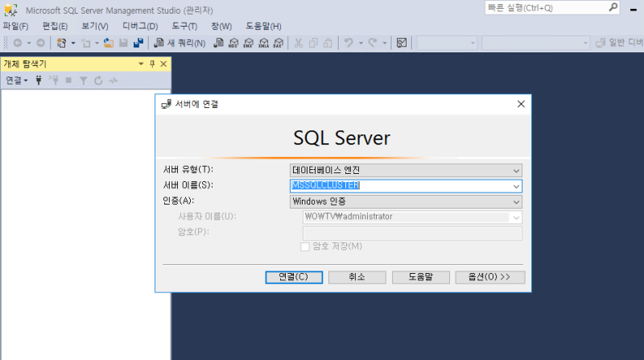Click the MDX query toolbar icon
The width and height of the screenshot is (644, 360).
click(x=233, y=43)
